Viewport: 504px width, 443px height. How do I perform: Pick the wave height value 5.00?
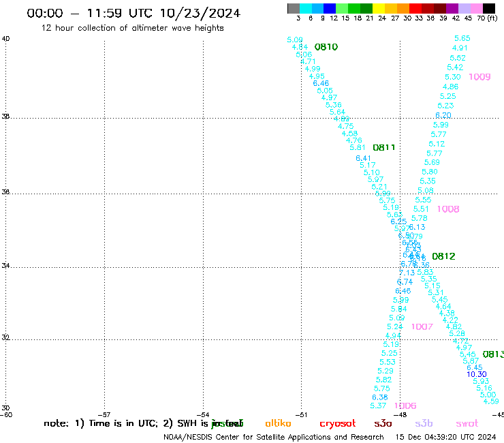click(x=488, y=395)
